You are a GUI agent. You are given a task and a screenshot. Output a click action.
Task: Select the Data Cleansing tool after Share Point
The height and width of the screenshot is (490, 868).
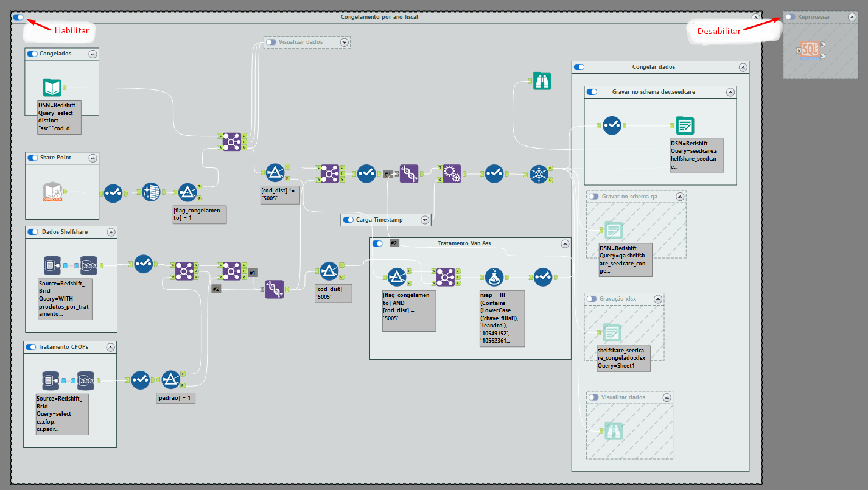tap(152, 192)
